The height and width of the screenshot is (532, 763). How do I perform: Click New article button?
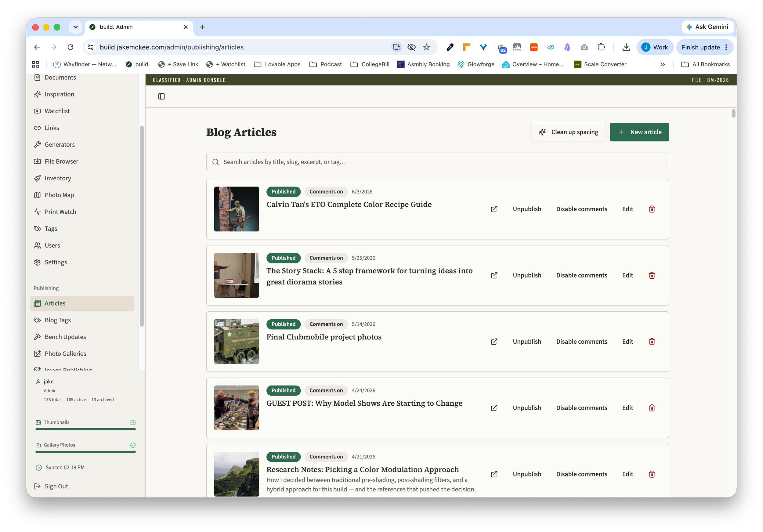click(639, 132)
